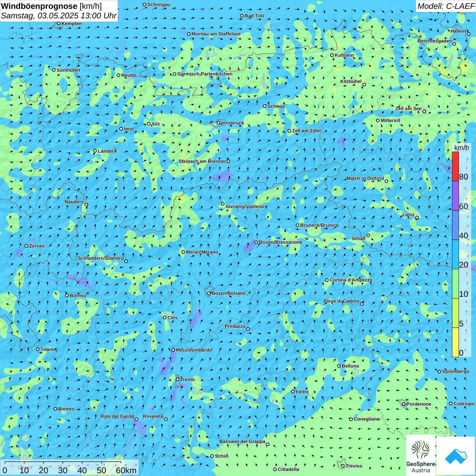Click the Reutte city label
The width and height of the screenshot is (476, 476).
[x=129, y=75]
